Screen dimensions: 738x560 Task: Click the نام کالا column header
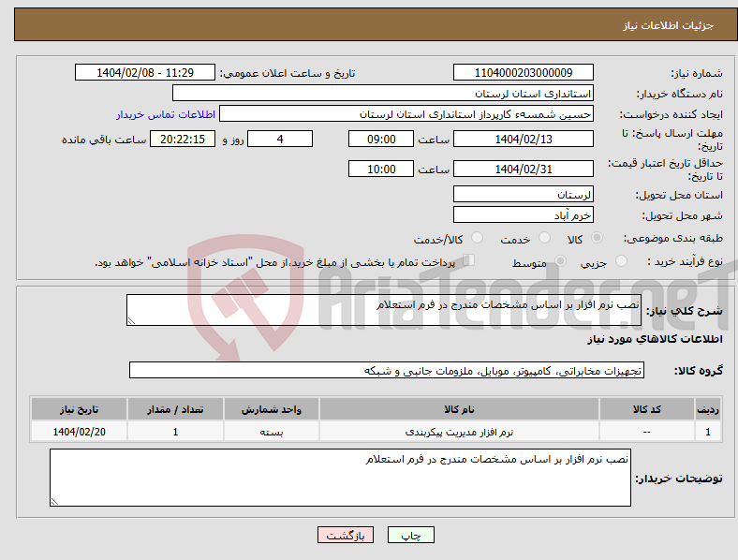pos(459,409)
